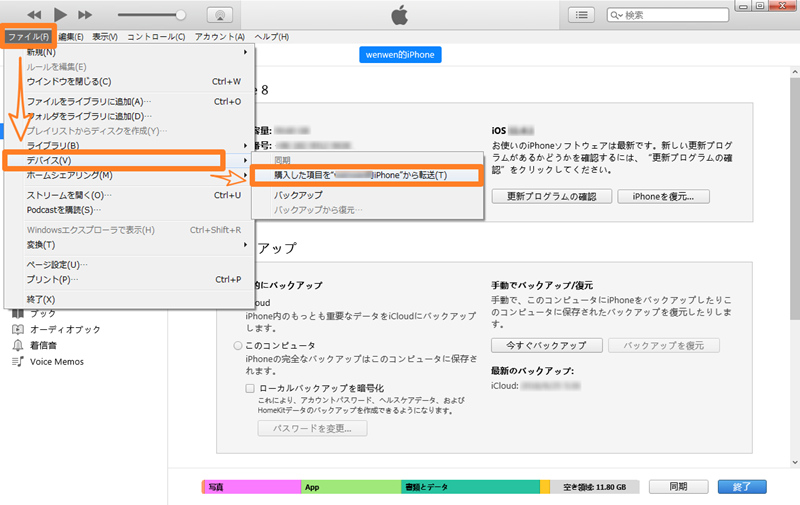Select the ブック book icon in sidebar
800x505 pixels.
(18, 313)
